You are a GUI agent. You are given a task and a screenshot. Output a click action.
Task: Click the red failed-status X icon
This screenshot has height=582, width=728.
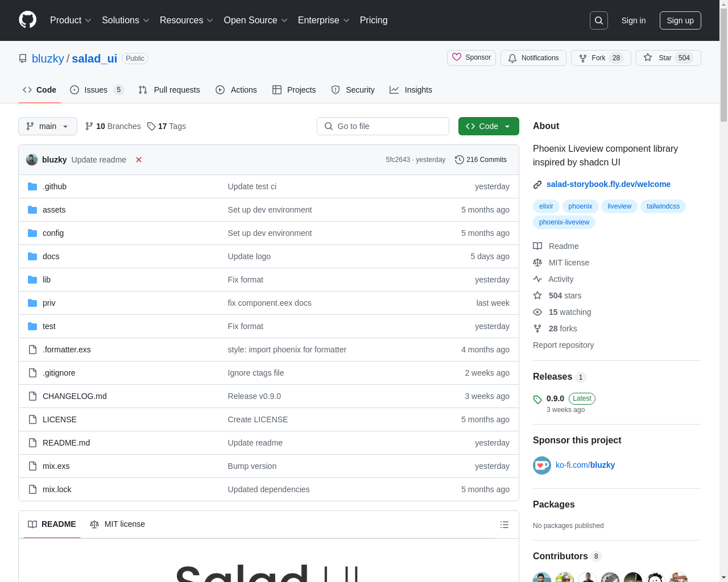pyautogui.click(x=139, y=160)
